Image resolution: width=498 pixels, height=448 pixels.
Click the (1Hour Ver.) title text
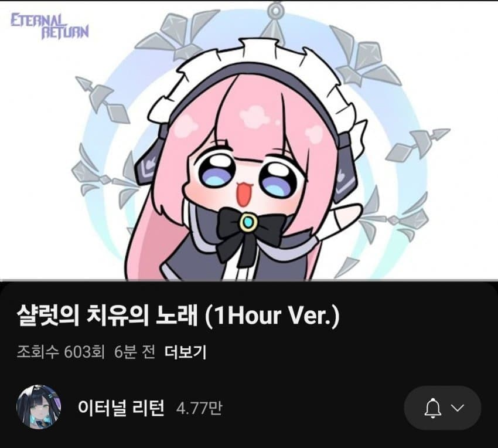[272, 315]
